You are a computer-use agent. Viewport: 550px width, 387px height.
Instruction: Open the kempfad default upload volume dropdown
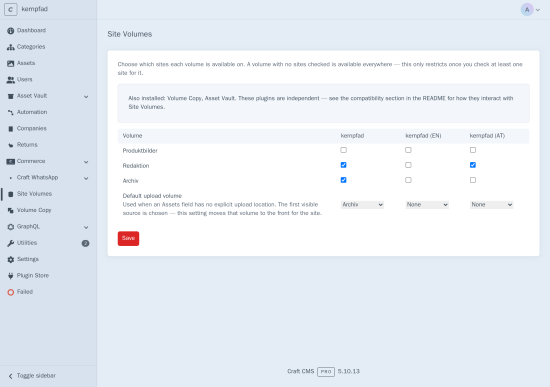(x=362, y=205)
